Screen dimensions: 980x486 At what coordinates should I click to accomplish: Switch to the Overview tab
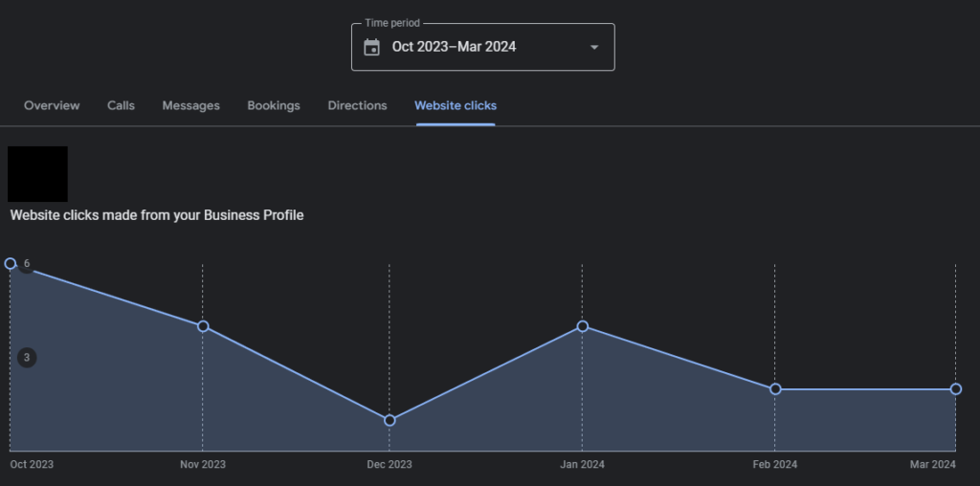[52, 105]
